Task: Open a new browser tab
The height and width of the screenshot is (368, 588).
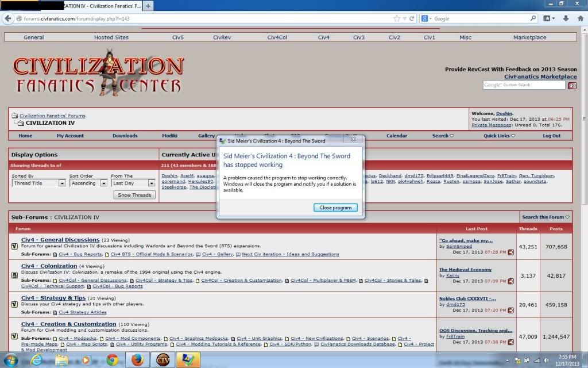Action: tap(148, 6)
